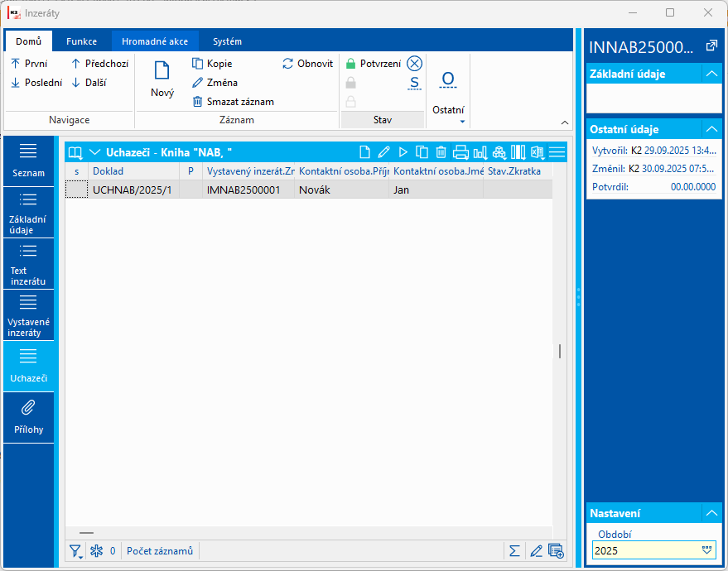728x571 pixels.
Task: Click the filter funnel icon in status bar
Action: 75,551
